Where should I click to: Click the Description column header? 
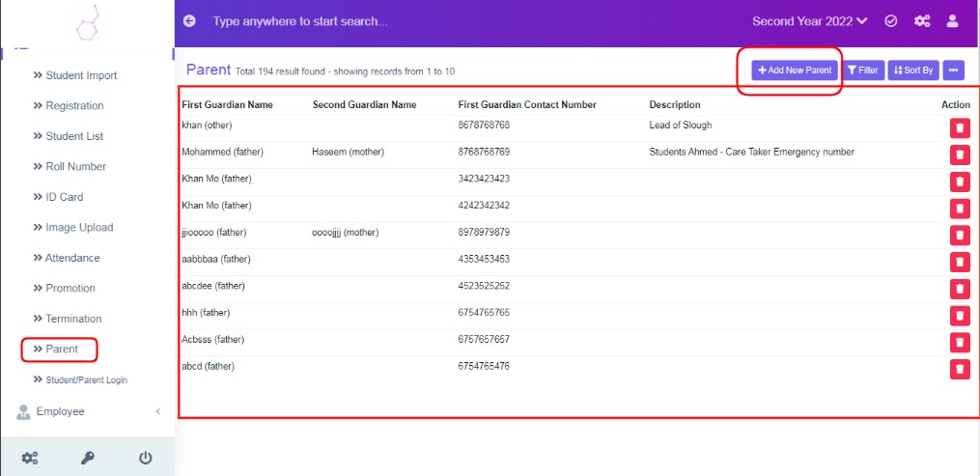click(x=675, y=105)
